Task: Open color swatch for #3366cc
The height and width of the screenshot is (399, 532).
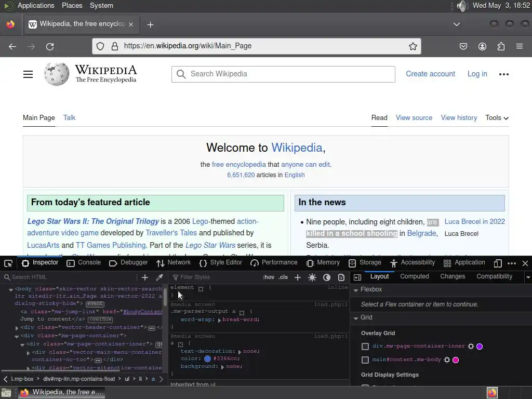Action: [207, 358]
